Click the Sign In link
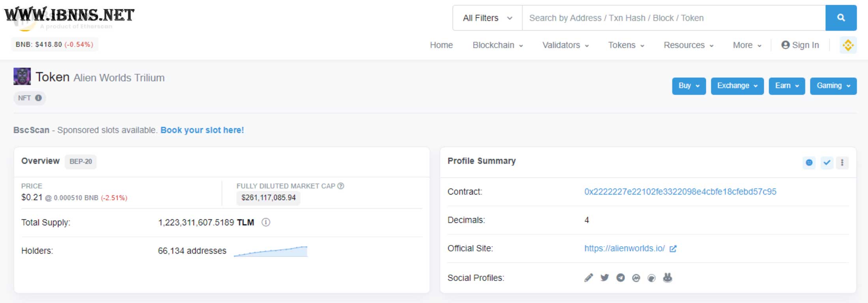Viewport: 868px width, 303px height. [x=800, y=45]
